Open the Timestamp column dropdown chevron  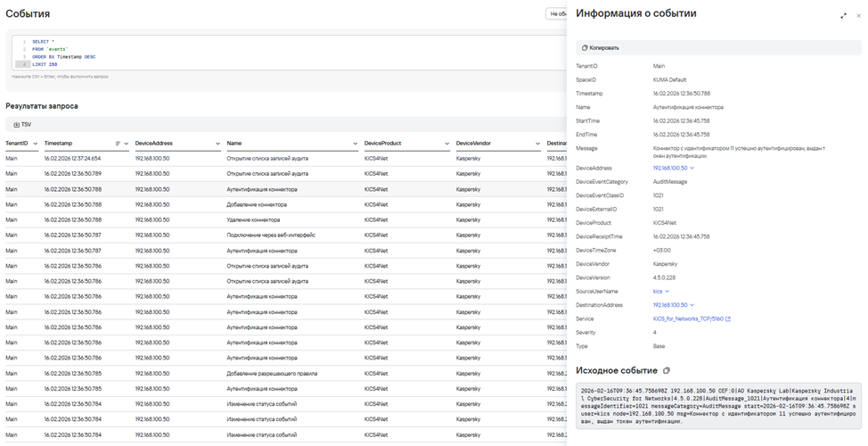click(127, 143)
